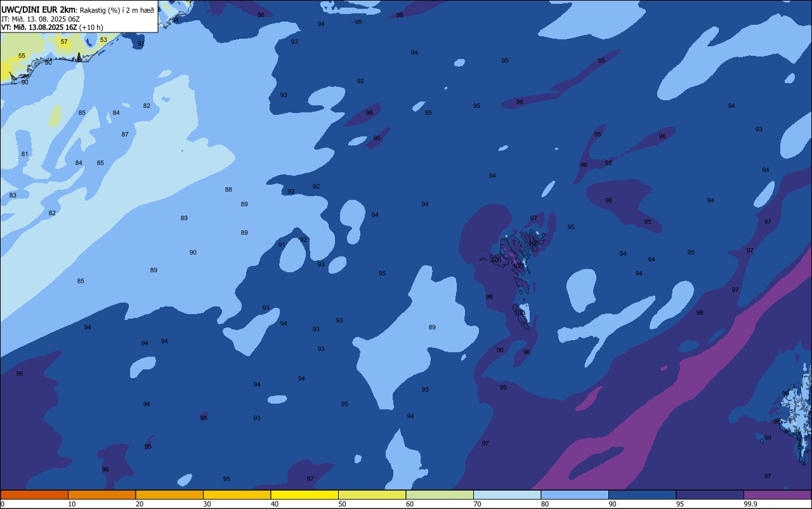Pick the 70–80 pale blue legend swatch
This screenshot has height=509, width=812.
click(507, 494)
